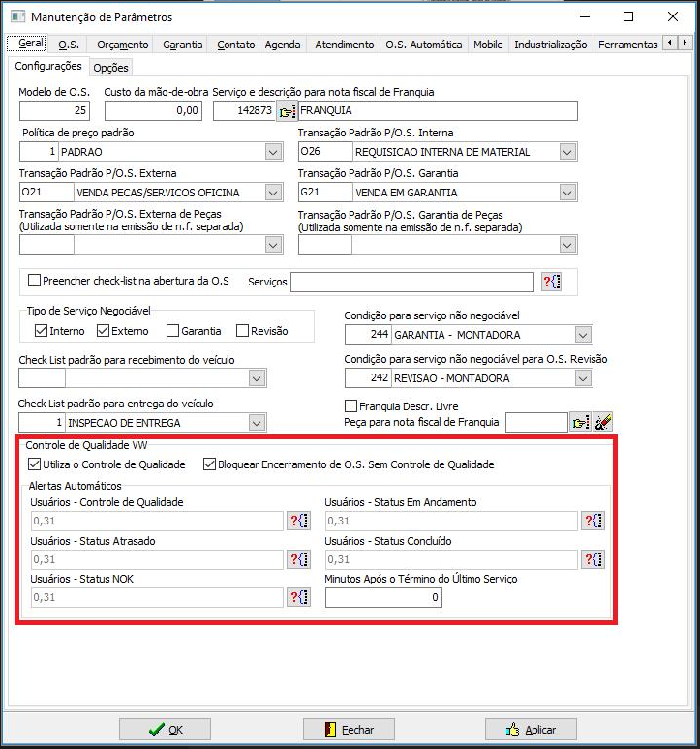The height and width of the screenshot is (749, 700).
Task: Expand Condição para serviço não negociável dropdown
Action: (x=583, y=335)
